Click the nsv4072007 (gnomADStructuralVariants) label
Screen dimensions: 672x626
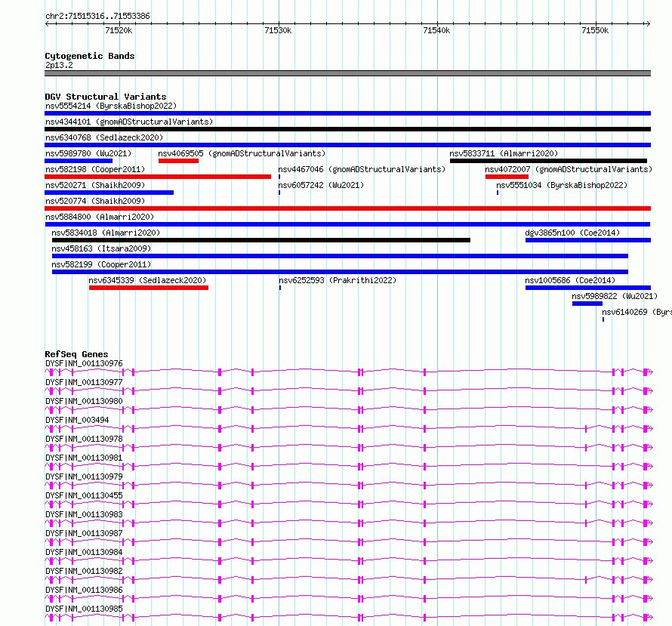pyautogui.click(x=569, y=169)
